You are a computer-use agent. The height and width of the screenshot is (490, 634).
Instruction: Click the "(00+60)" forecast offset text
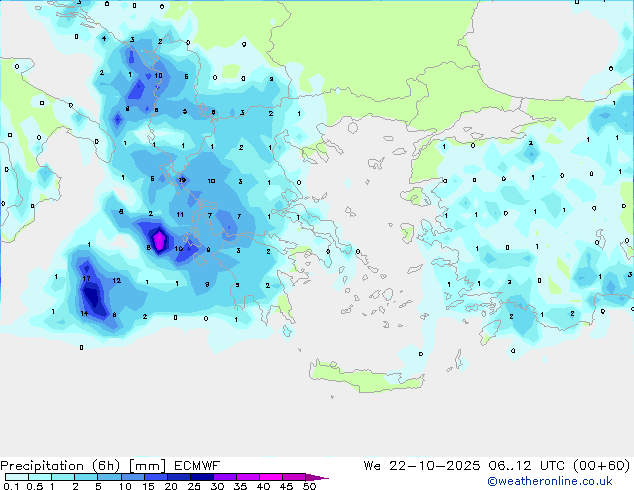[602, 466]
